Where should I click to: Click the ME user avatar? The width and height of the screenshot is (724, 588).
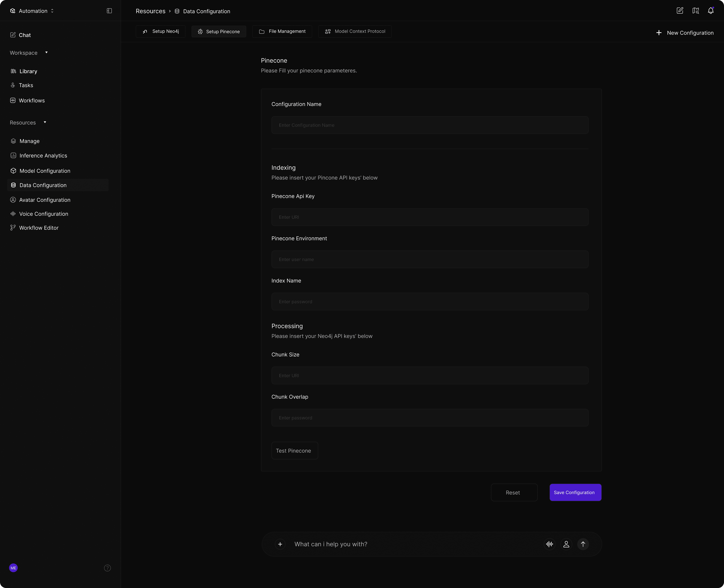click(13, 568)
